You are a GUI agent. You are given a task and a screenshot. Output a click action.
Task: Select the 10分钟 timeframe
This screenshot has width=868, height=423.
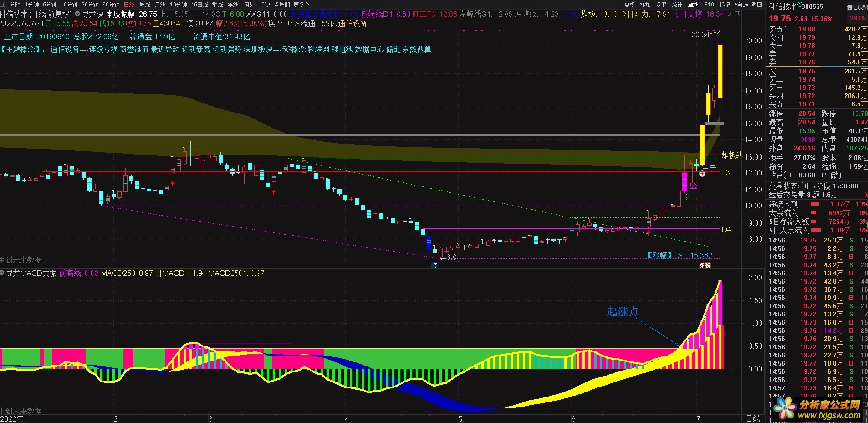[179, 5]
